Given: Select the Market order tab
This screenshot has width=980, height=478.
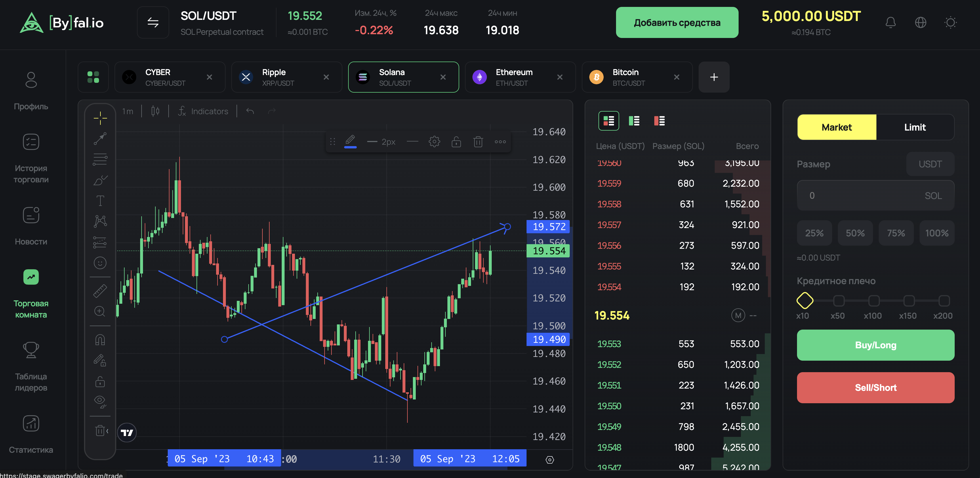Looking at the screenshot, I should click(x=837, y=127).
